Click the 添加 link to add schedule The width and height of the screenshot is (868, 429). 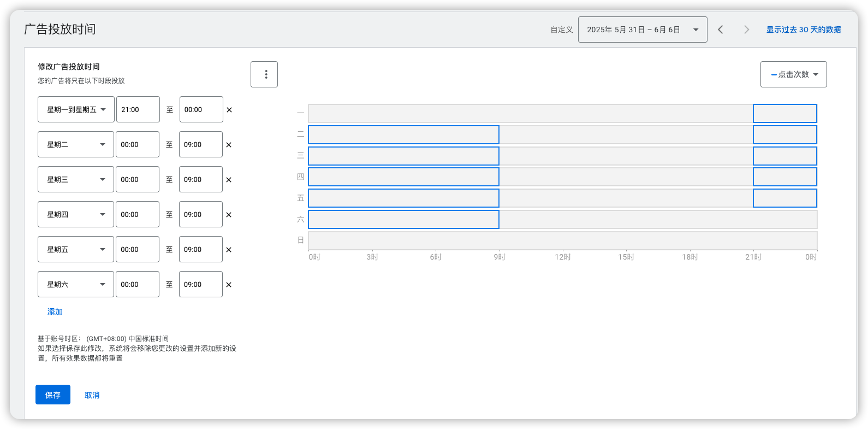click(x=55, y=312)
